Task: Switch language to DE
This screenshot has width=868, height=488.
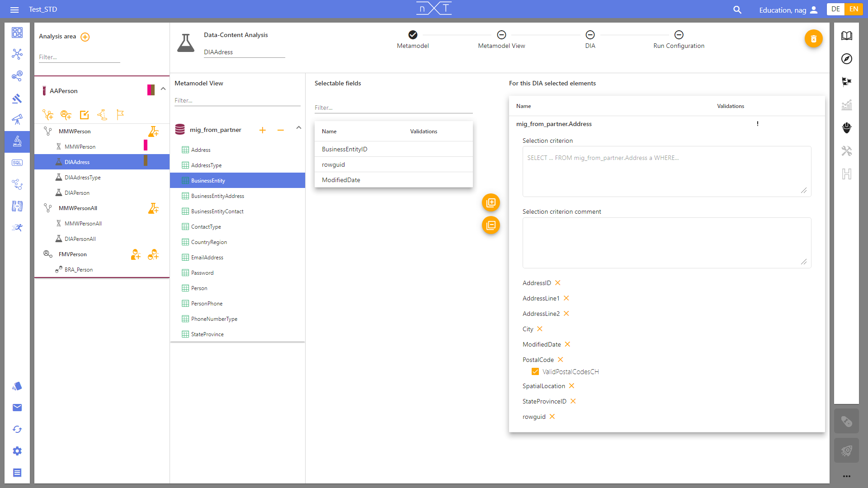Action: (x=835, y=9)
